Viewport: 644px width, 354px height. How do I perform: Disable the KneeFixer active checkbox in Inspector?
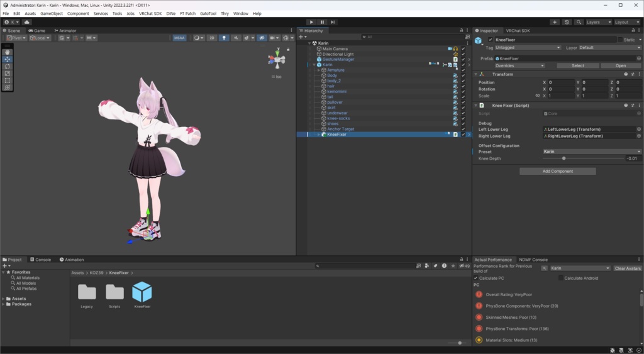point(491,40)
